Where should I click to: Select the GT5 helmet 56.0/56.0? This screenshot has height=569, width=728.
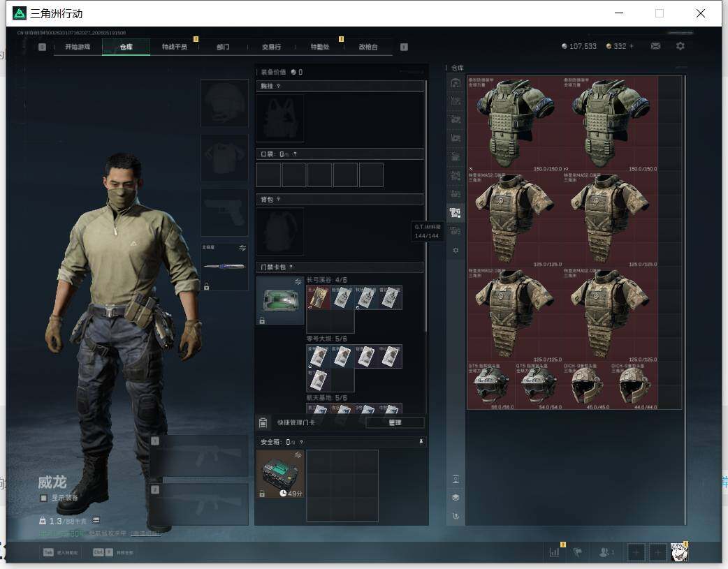pyautogui.click(x=490, y=385)
